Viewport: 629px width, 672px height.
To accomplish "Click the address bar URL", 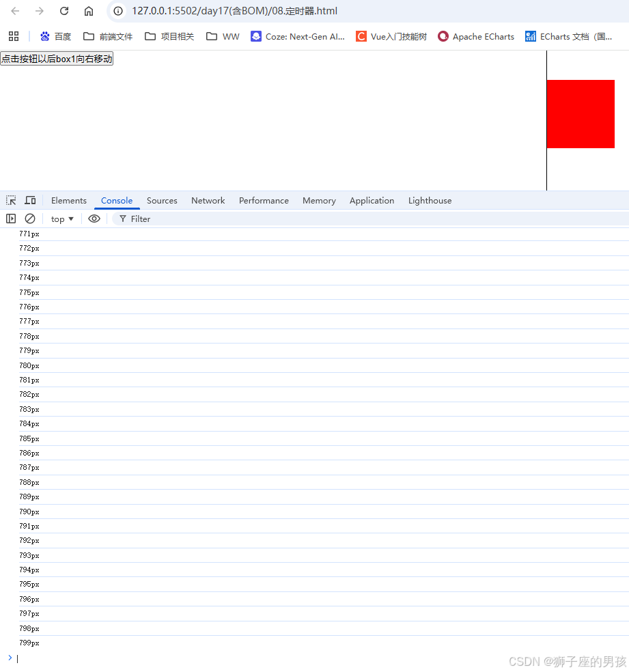I will tap(234, 11).
